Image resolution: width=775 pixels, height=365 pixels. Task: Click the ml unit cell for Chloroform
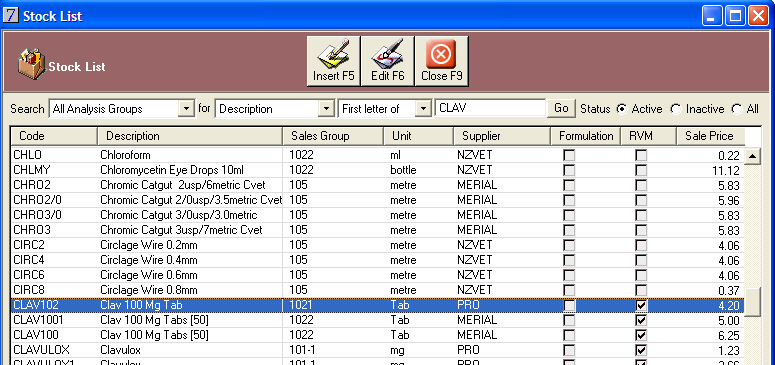pyautogui.click(x=419, y=155)
